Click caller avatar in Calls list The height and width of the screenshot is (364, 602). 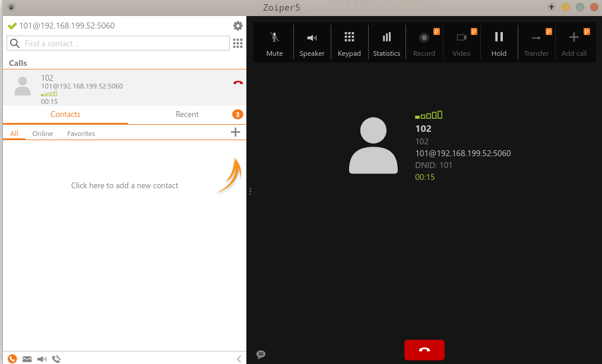click(x=23, y=86)
